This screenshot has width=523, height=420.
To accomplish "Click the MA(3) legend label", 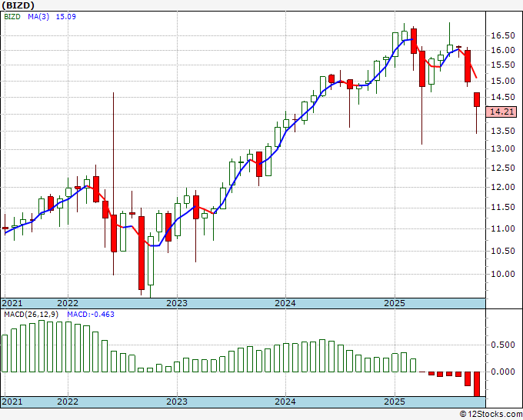I will [x=38, y=16].
